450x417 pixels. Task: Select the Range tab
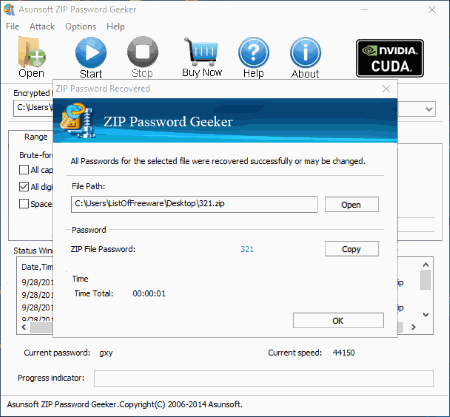click(x=36, y=137)
